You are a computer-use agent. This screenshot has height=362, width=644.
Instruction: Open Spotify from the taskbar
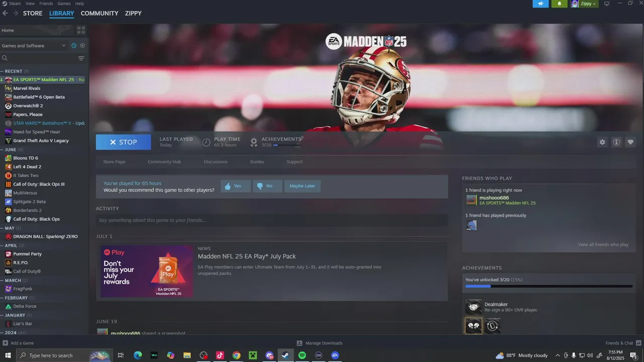click(x=302, y=355)
